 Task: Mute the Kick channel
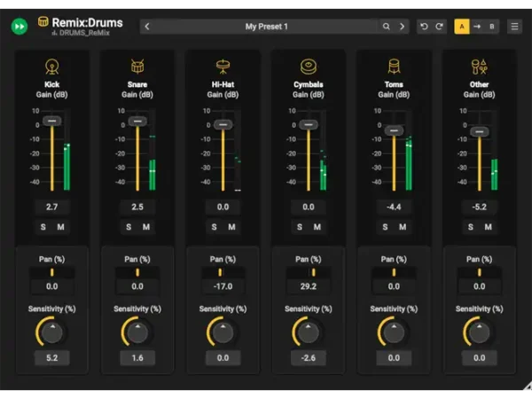(x=60, y=227)
